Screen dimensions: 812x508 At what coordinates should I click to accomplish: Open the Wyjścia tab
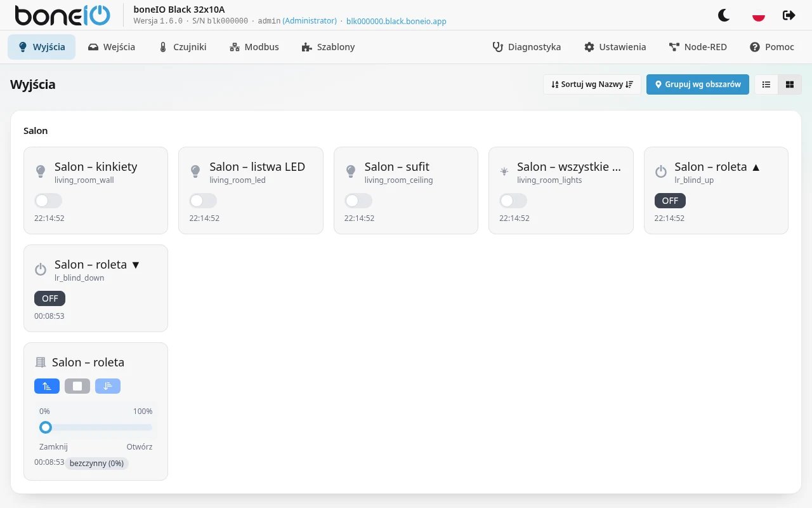click(x=42, y=47)
